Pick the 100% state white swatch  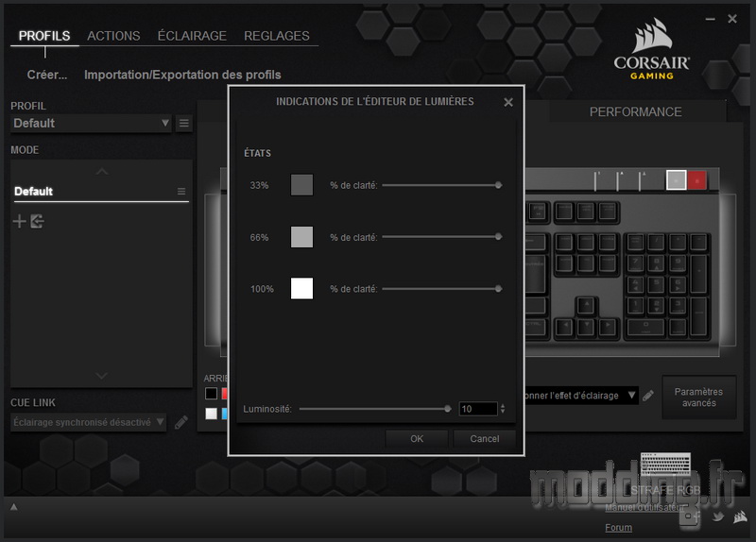point(301,289)
